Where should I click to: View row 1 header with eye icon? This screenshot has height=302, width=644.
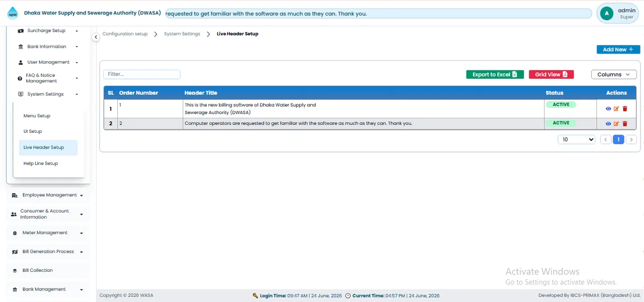click(x=608, y=109)
